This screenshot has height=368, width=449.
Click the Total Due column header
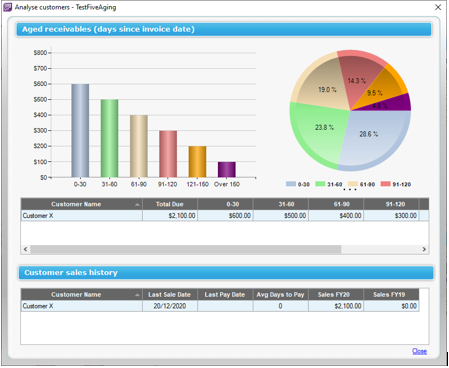point(170,204)
